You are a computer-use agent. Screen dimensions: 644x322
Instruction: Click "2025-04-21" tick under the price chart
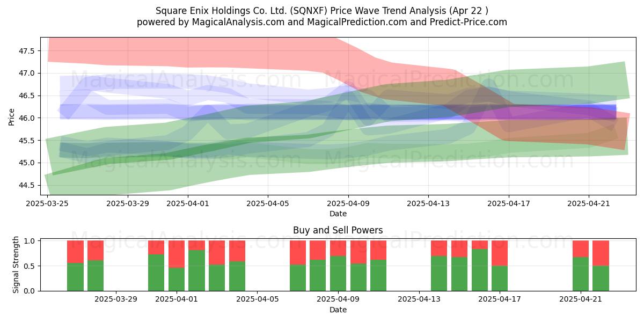coord(588,203)
